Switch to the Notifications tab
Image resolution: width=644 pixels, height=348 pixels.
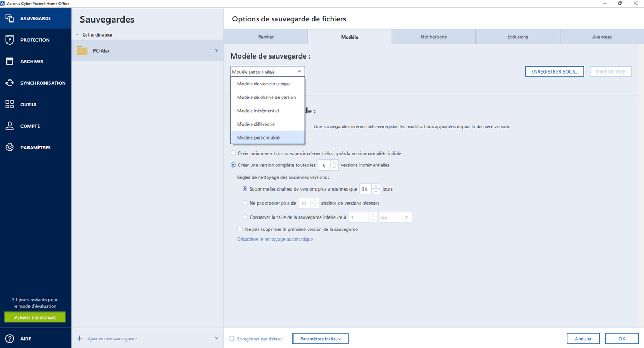(x=434, y=37)
